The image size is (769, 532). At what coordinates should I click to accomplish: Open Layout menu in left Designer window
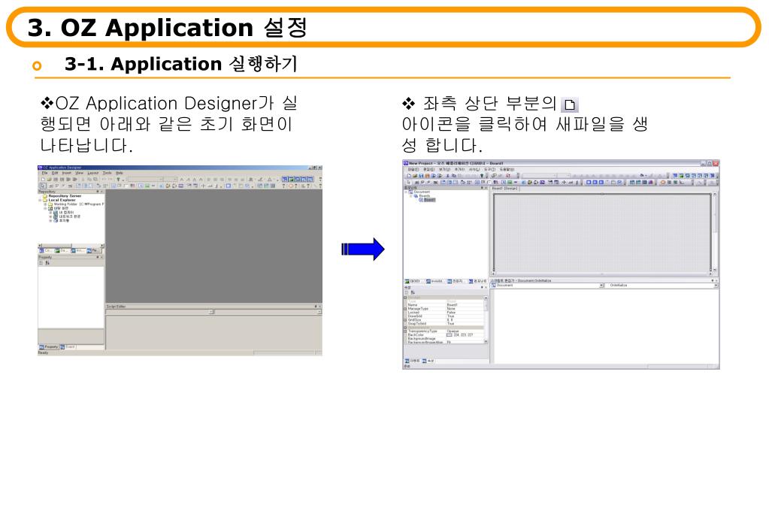(93, 173)
